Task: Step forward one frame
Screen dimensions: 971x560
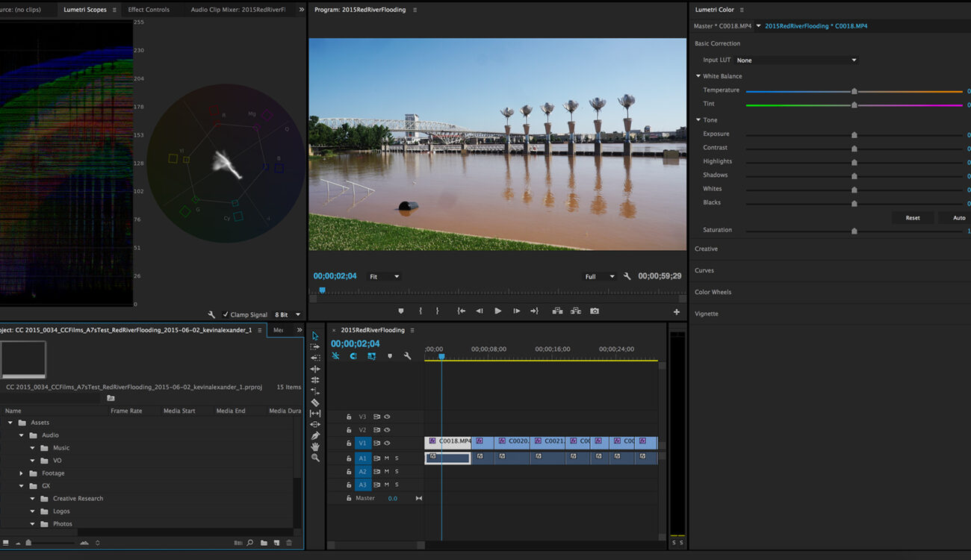Action: pyautogui.click(x=516, y=311)
